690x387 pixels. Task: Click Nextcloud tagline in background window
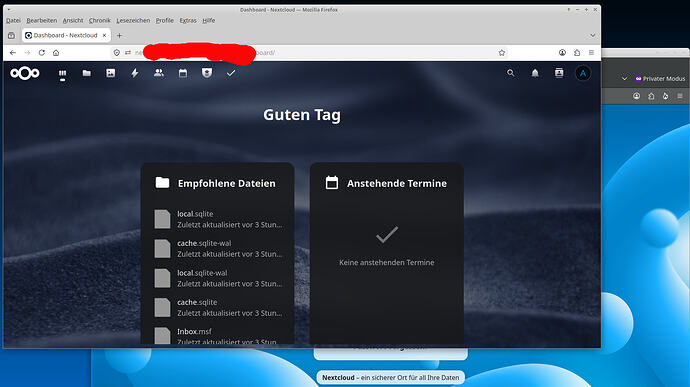[390, 378]
